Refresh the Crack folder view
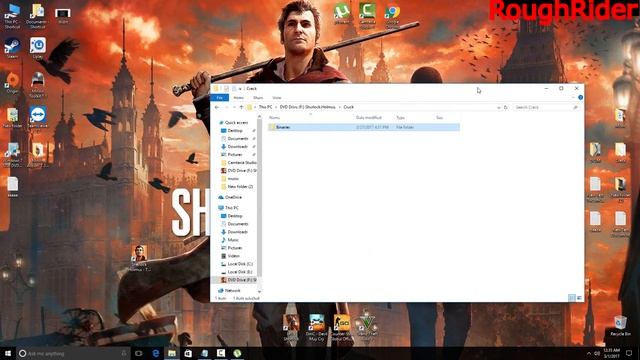 click(x=505, y=107)
